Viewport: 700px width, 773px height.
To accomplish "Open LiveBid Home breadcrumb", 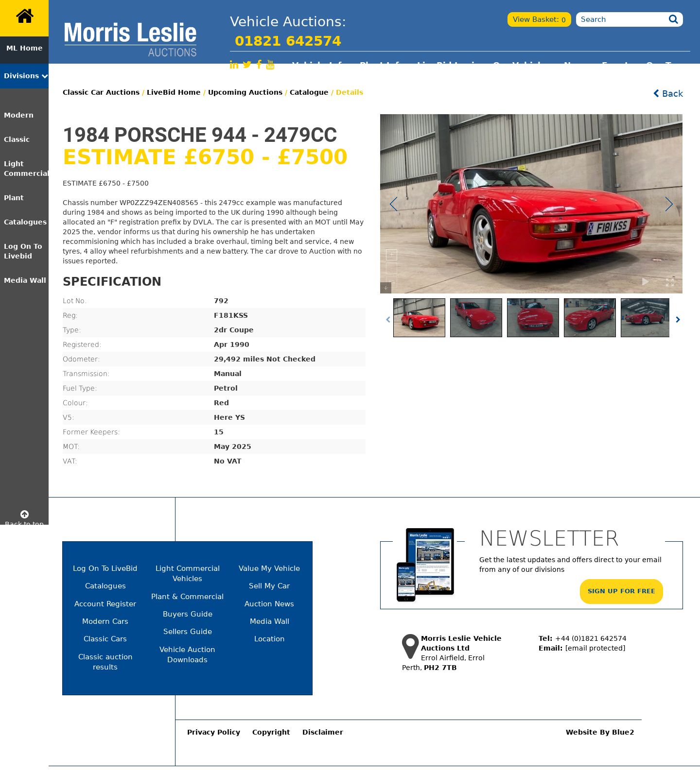I will (174, 92).
